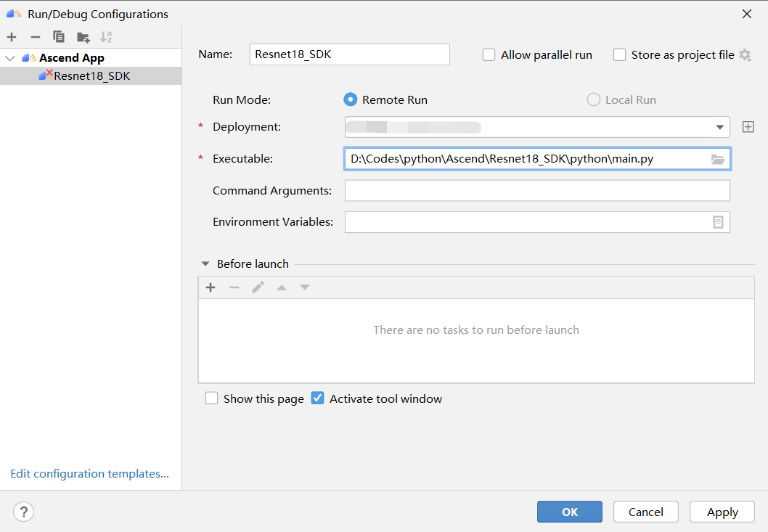Browse for the executable file
768x532 pixels.
click(x=718, y=159)
